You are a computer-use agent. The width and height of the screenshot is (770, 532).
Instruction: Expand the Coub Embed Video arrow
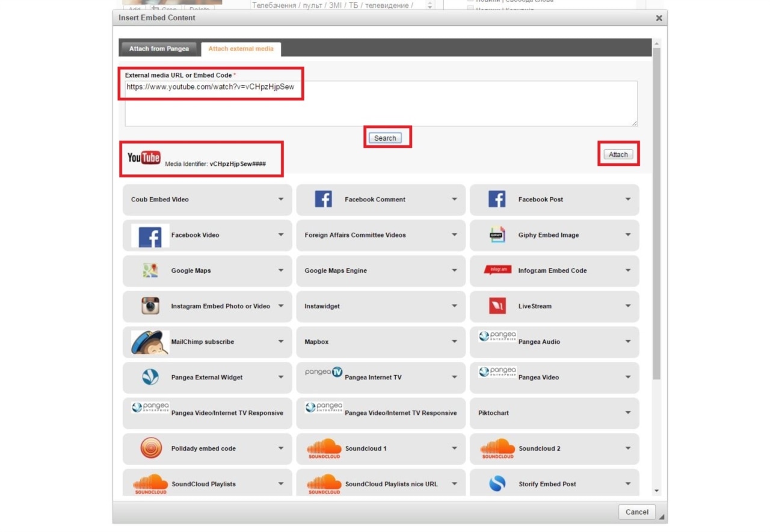point(281,200)
